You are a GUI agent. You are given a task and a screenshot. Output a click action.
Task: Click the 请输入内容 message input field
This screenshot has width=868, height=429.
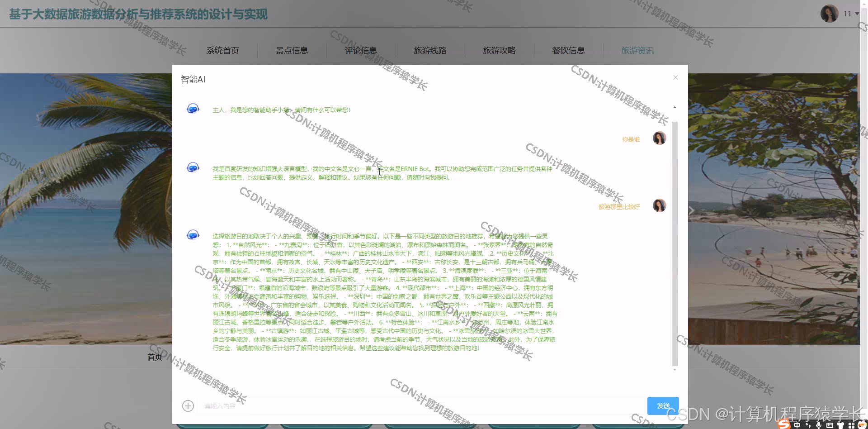(x=421, y=406)
